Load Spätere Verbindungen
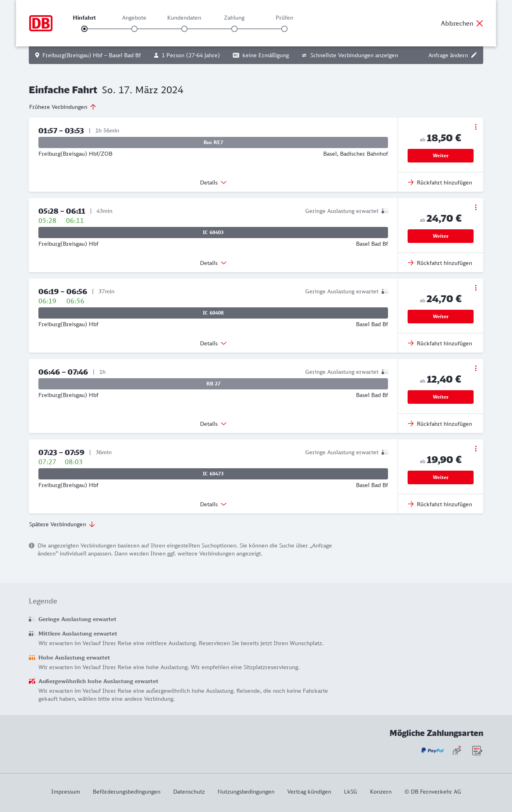The width and height of the screenshot is (512, 812). [62, 524]
